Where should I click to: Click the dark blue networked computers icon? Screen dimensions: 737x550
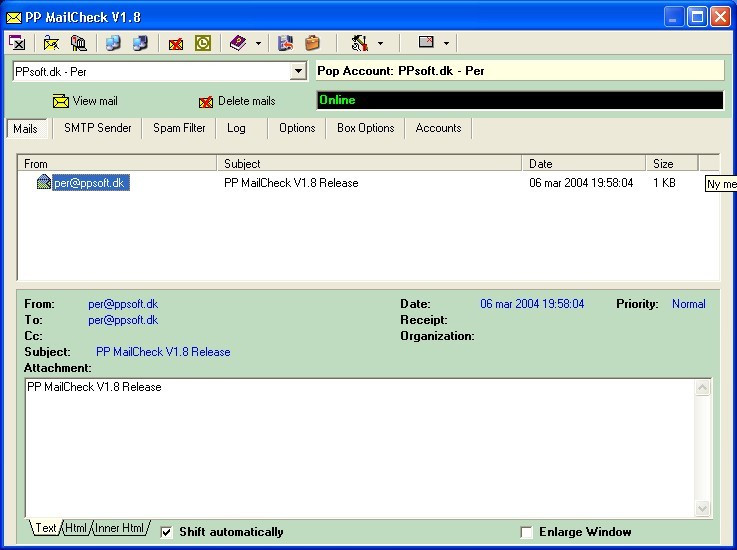pyautogui.click(x=140, y=43)
